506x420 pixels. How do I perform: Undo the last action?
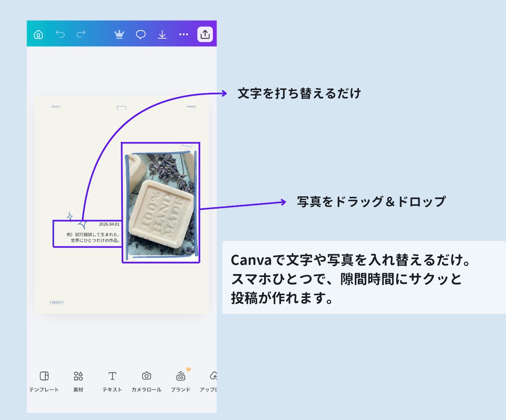click(60, 34)
